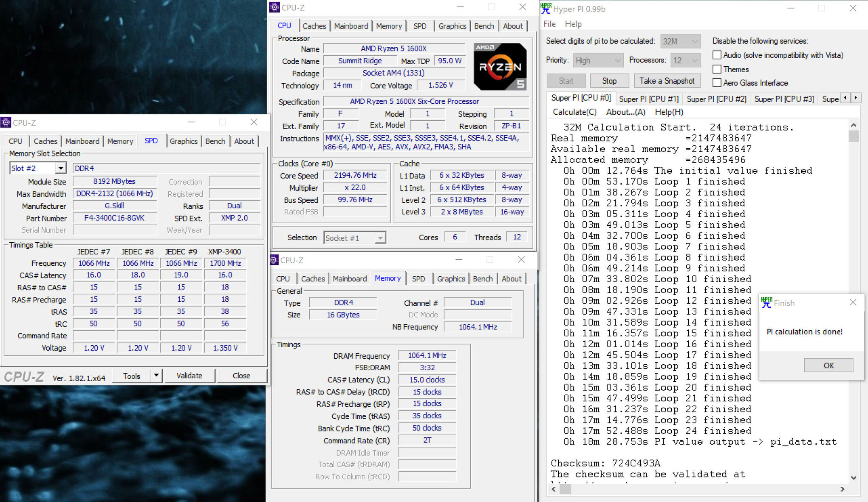The height and width of the screenshot is (502, 868).
Task: Switch to Bench tab in the top CPU-Z window
Action: tap(484, 26)
